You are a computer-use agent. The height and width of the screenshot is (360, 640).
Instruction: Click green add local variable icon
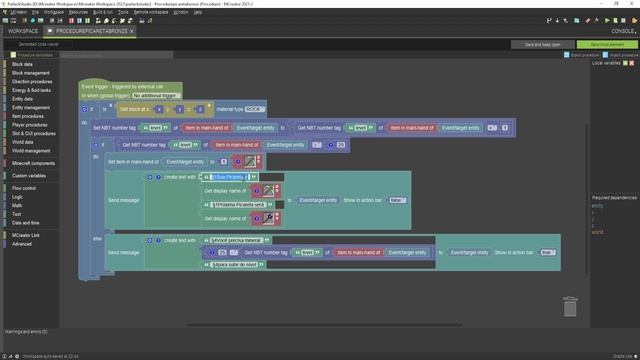tap(625, 63)
